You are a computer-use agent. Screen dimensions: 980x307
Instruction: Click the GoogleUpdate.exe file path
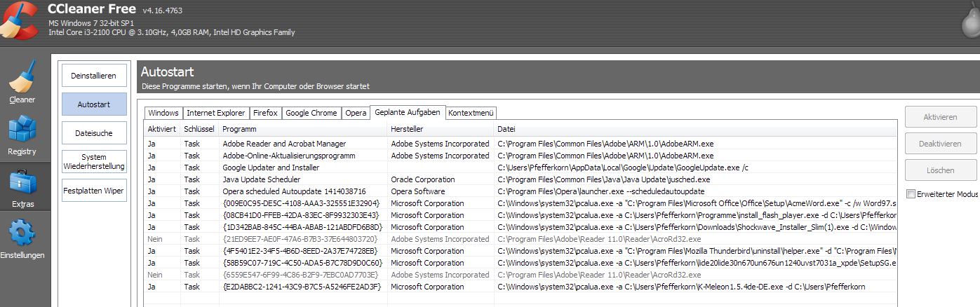click(623, 168)
